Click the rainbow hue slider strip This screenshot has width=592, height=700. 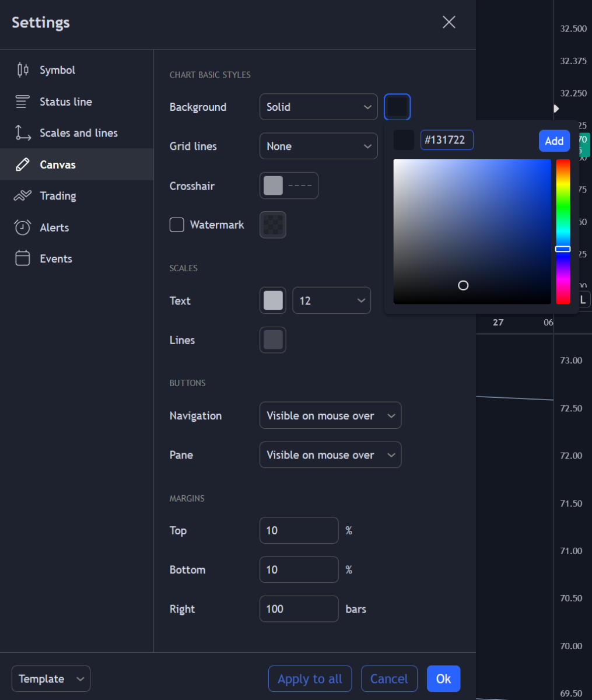tap(563, 232)
